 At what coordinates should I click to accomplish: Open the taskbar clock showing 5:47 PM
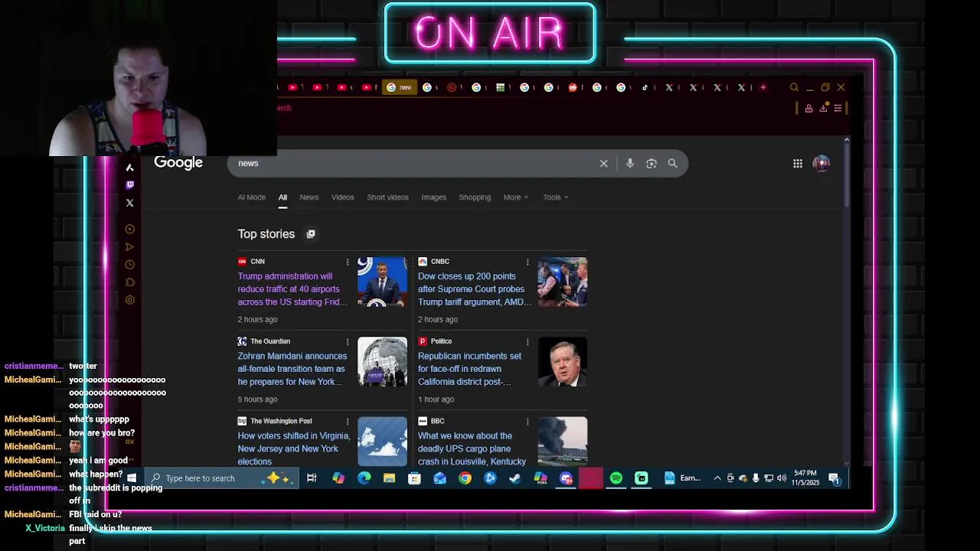[805, 478]
